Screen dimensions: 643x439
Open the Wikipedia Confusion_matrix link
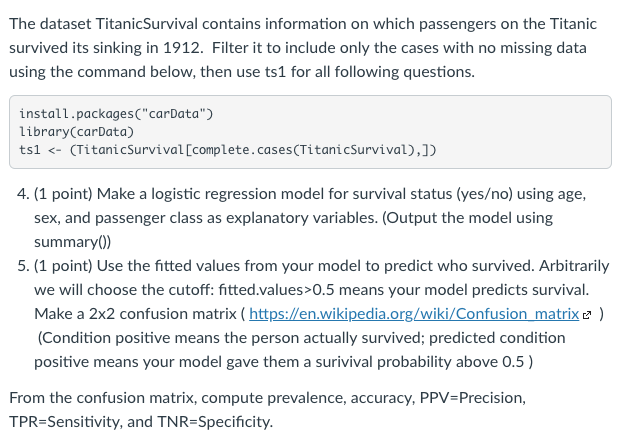point(414,314)
